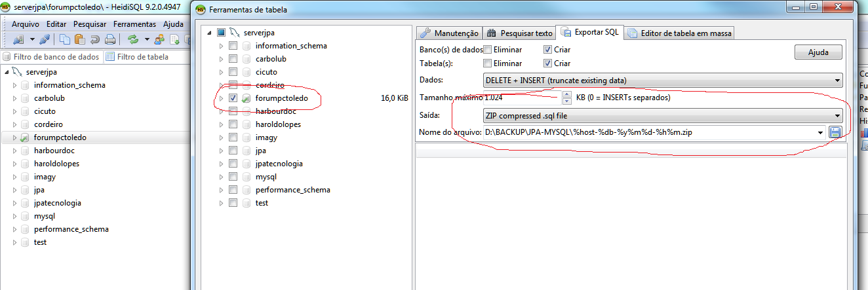The image size is (868, 290).
Task: Enable Eliminar for Tabela(s)
Action: coord(487,63)
